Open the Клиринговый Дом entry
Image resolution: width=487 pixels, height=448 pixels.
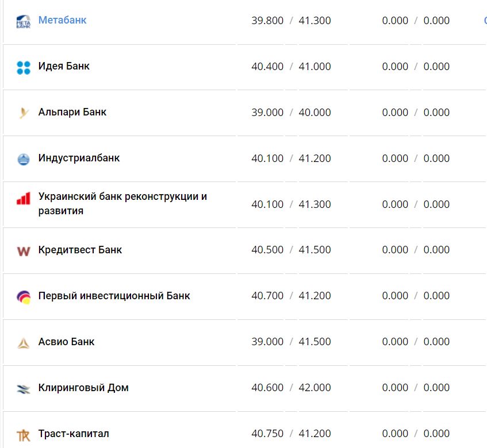pos(83,388)
